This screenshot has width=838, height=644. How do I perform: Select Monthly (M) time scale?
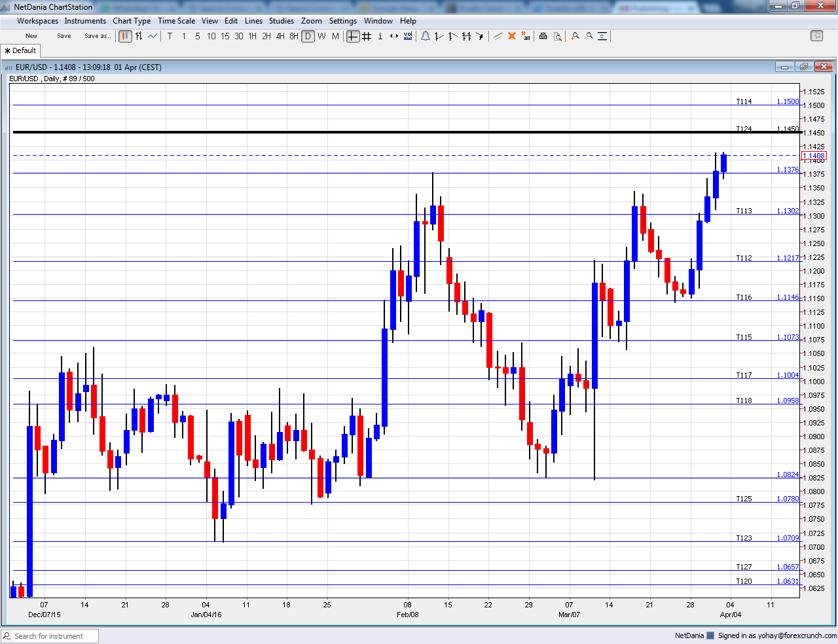pos(335,36)
